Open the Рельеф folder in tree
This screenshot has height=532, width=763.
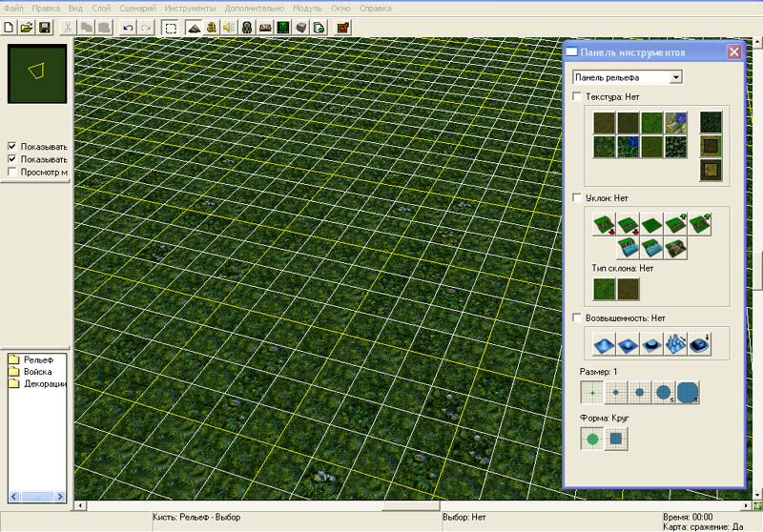tap(38, 359)
